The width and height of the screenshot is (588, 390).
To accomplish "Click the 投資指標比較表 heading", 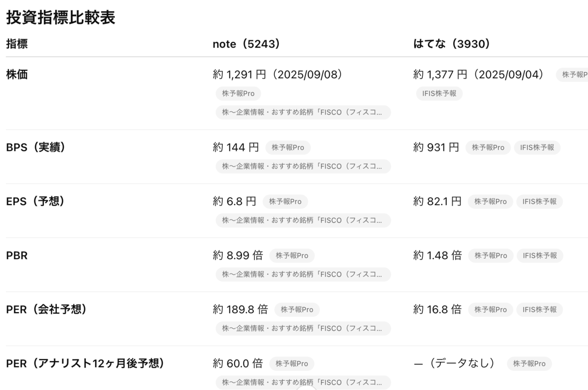I will [61, 18].
